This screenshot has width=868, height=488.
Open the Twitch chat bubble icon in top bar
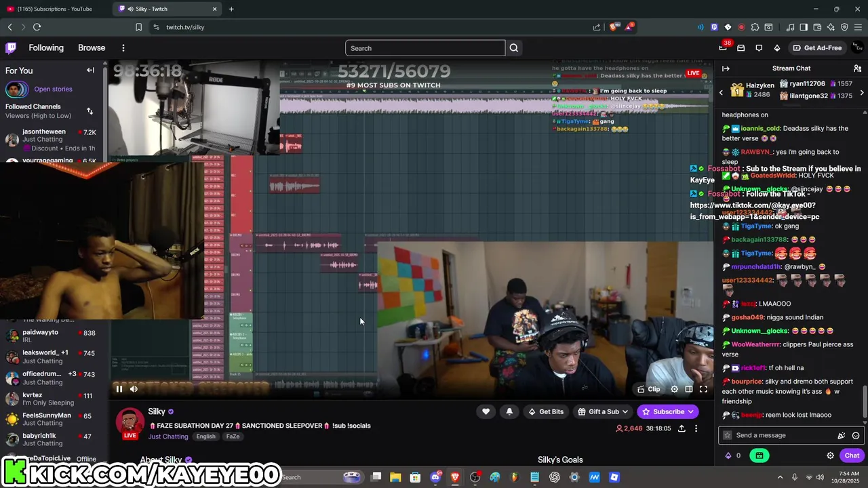click(759, 48)
